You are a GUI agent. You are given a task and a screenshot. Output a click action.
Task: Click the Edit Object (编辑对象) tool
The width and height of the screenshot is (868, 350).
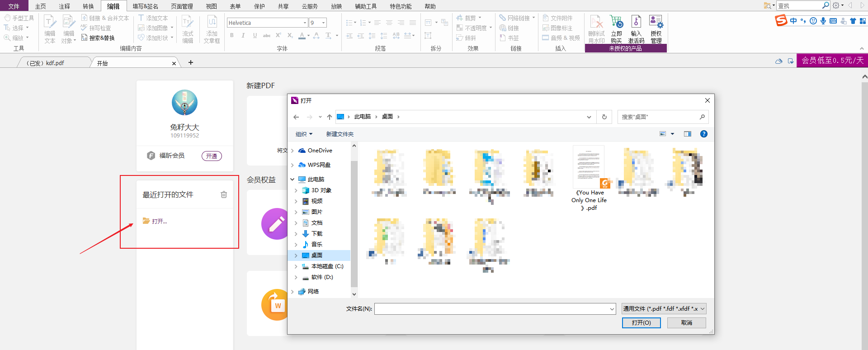click(x=69, y=29)
